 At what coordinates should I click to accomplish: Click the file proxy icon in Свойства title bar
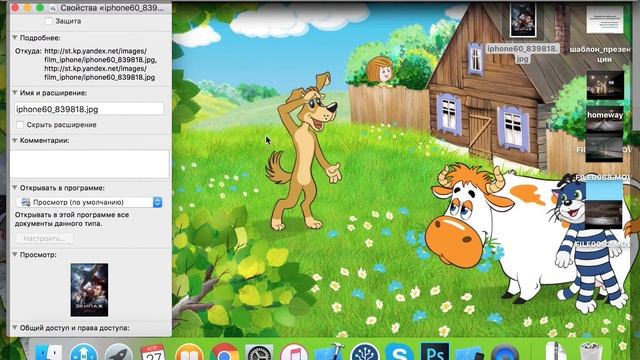pyautogui.click(x=54, y=8)
